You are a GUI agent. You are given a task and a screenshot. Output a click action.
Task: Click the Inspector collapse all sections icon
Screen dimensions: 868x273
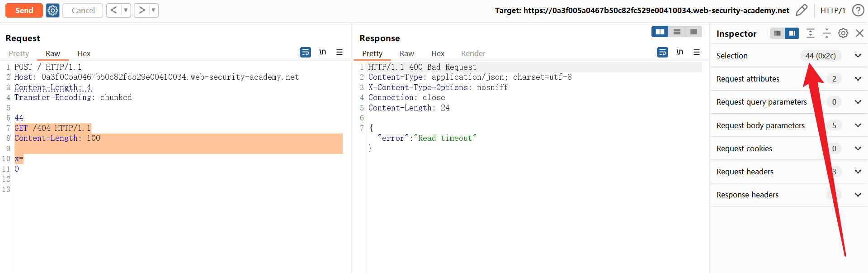827,33
